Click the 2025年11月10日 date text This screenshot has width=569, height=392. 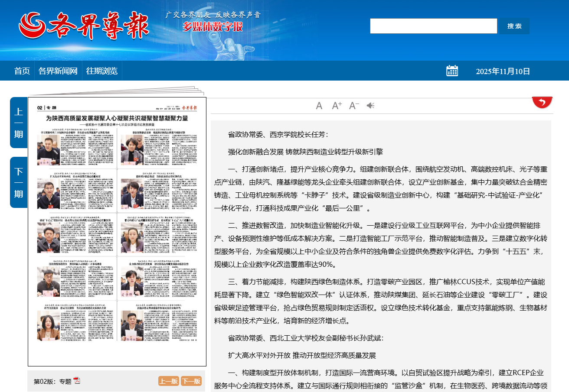pyautogui.click(x=503, y=71)
